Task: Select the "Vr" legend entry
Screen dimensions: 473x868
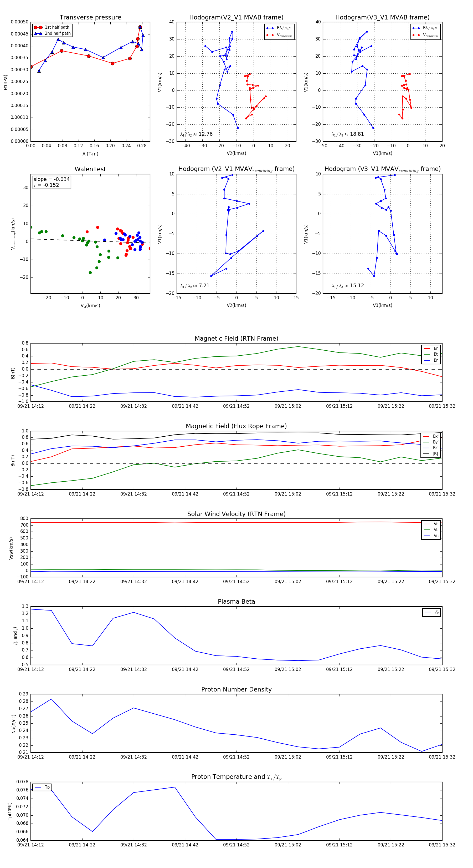Action: tap(431, 524)
